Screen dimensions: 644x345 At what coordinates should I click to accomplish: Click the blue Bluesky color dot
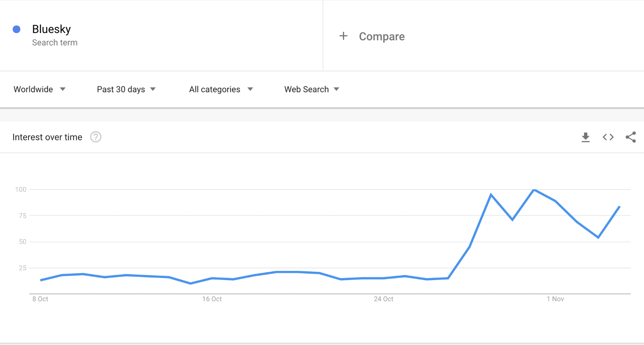[17, 29]
